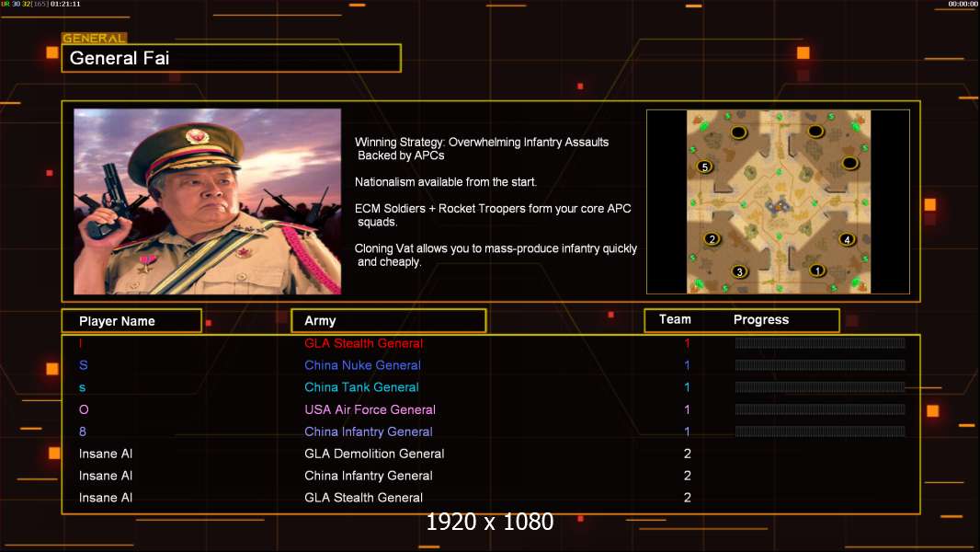Image resolution: width=980 pixels, height=552 pixels.
Task: Click player name O in Air Force row
Action: click(84, 409)
